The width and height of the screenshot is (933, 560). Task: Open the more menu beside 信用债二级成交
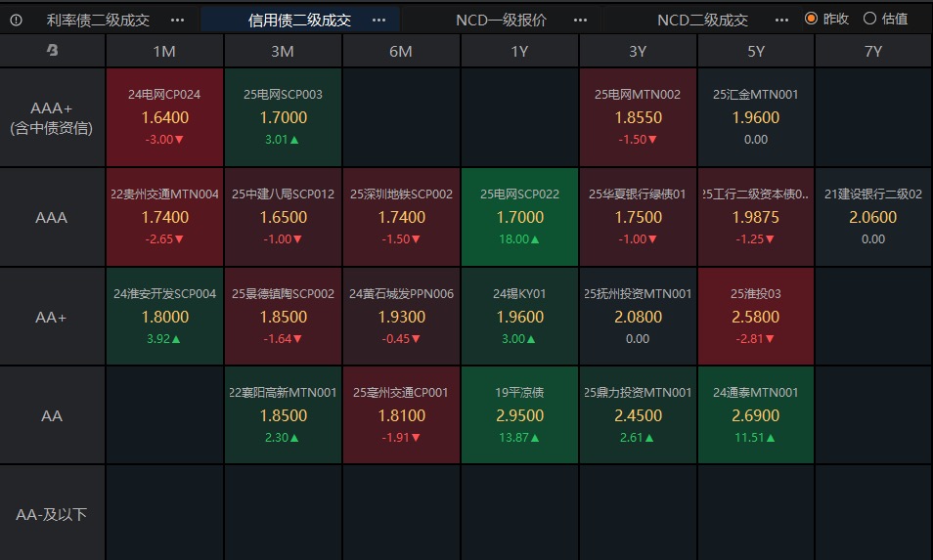tap(378, 21)
